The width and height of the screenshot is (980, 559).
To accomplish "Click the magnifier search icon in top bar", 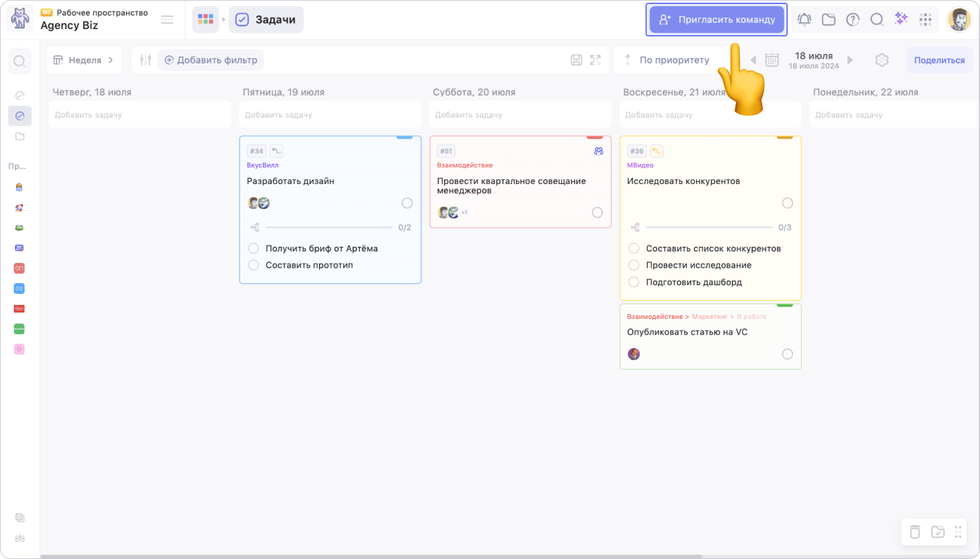I will (x=877, y=20).
